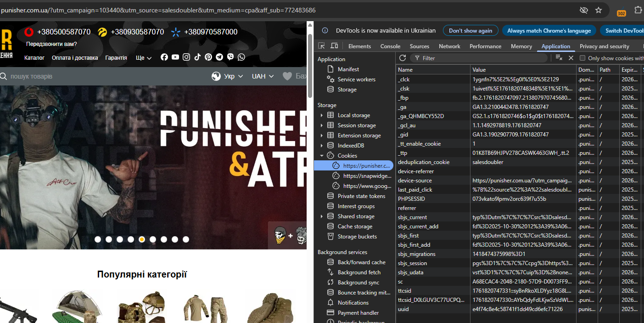644x323 pixels.
Task: Open the Instagram social icon link
Action: pos(186,57)
